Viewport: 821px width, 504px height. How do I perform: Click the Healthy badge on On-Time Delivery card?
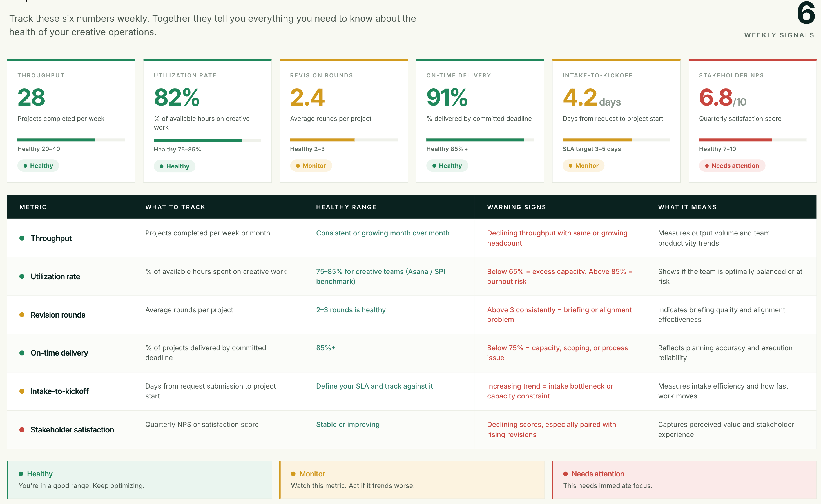[447, 166]
